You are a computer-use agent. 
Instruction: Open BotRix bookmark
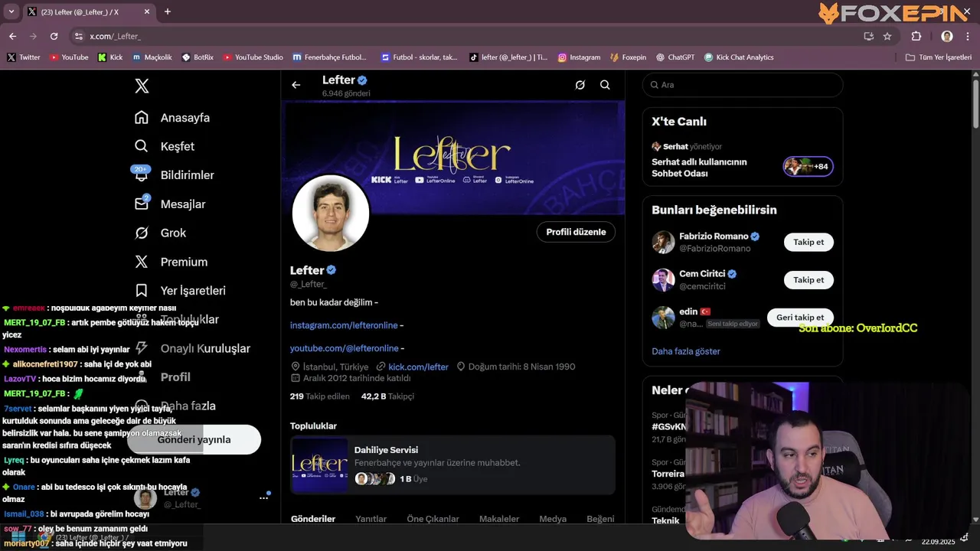pyautogui.click(x=198, y=57)
